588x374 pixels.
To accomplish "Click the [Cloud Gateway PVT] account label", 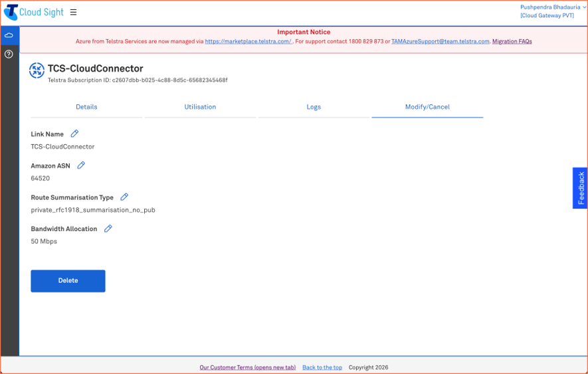I will [x=547, y=16].
